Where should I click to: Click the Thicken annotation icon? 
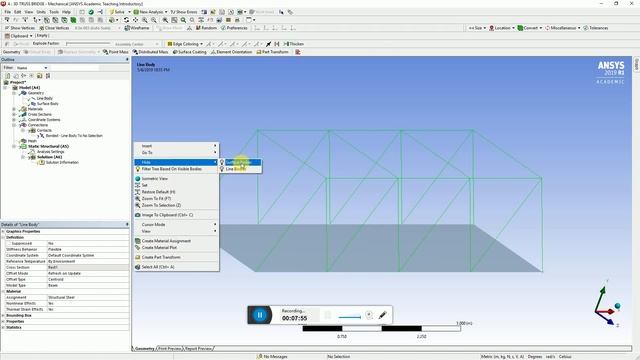click(286, 44)
